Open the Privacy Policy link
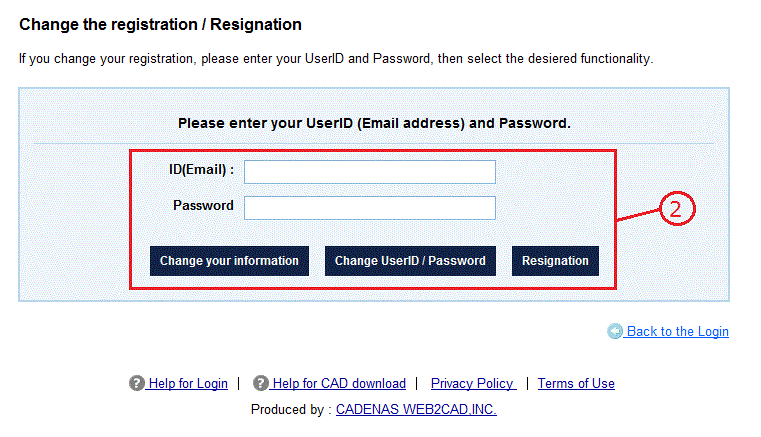Viewport: 761px width, 437px height. coord(473,383)
